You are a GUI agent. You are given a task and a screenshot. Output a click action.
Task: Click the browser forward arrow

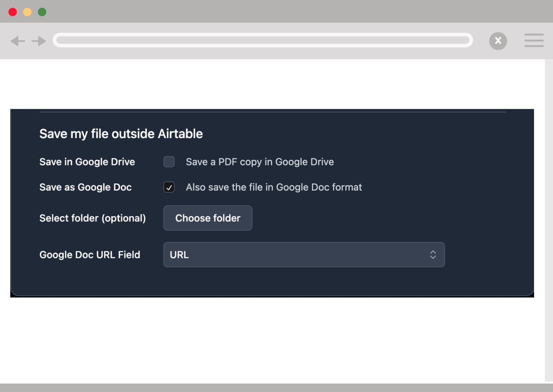pos(39,41)
